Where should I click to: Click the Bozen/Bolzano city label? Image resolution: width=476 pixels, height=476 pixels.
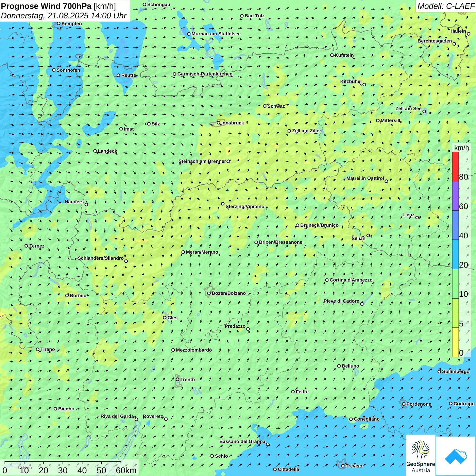click(x=229, y=293)
